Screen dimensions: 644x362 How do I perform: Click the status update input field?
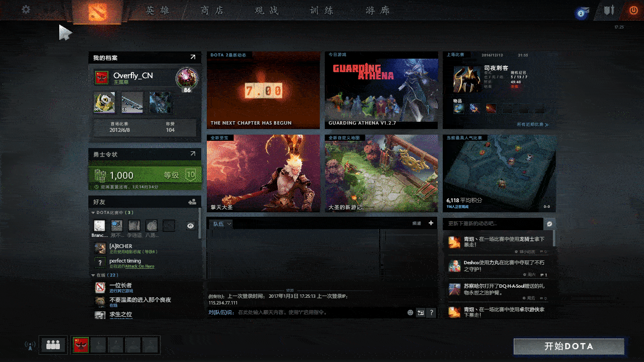tap(493, 223)
